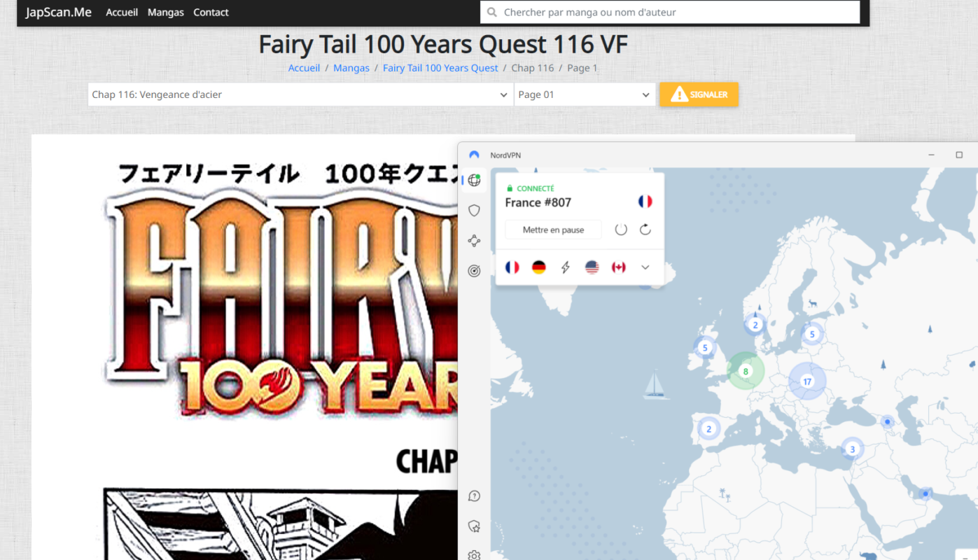Viewport: 978px width, 560px height.
Task: Select the 17-server cluster on the map
Action: tap(807, 381)
